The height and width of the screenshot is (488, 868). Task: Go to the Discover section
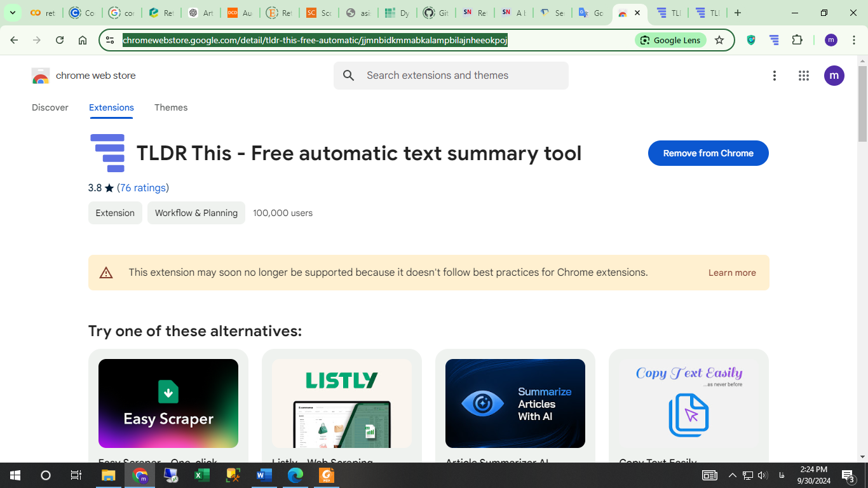click(x=50, y=107)
